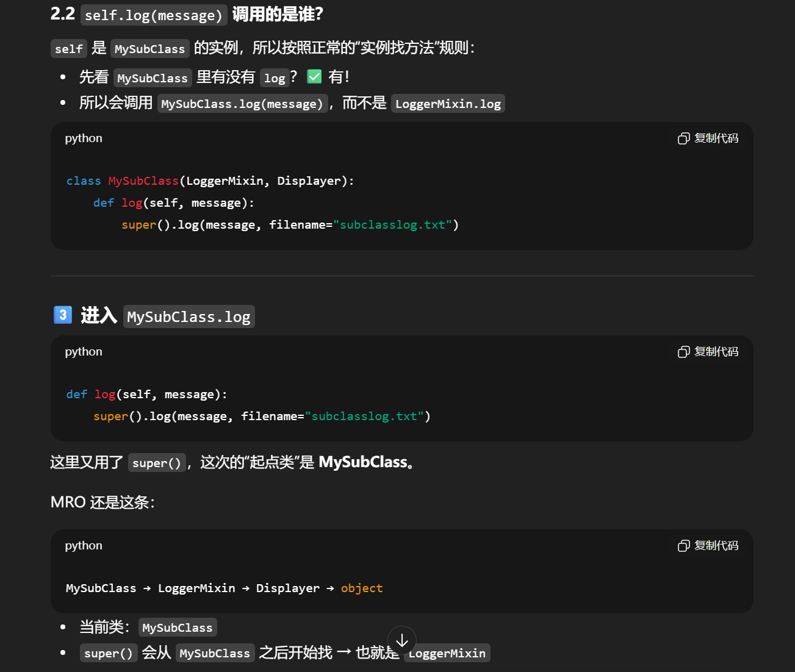Viewport: 795px width, 672px height.
Task: Click the blue number 3 emoji
Action: [63, 315]
